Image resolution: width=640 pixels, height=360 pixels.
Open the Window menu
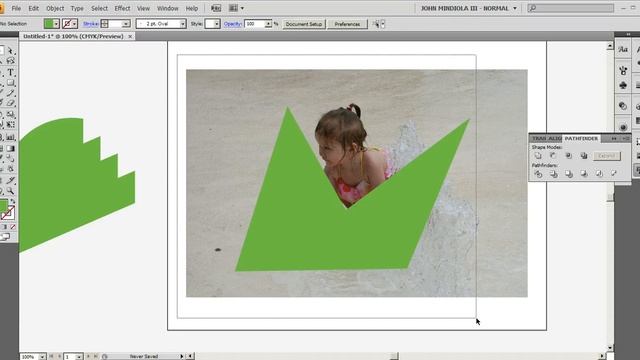168,8
